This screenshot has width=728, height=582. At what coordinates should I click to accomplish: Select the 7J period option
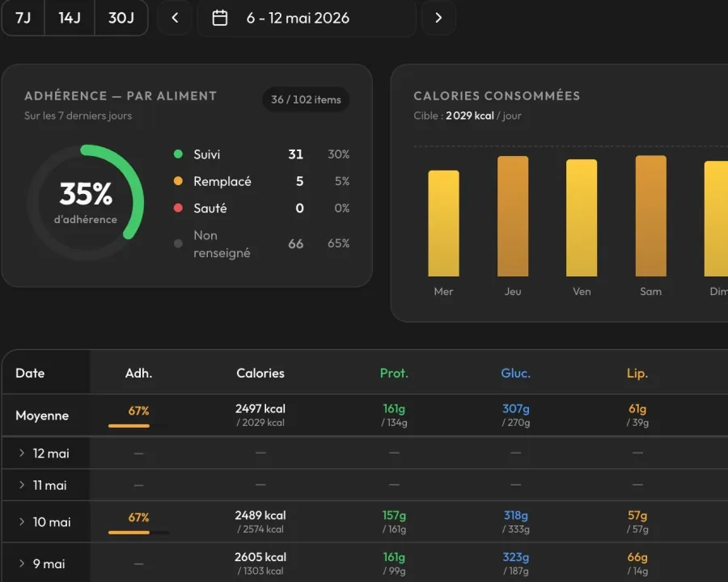pyautogui.click(x=23, y=18)
